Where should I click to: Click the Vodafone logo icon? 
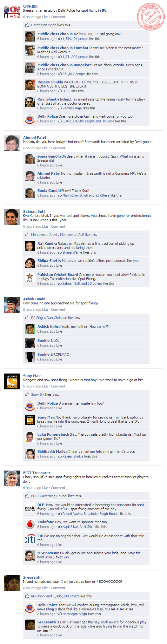click(30, 524)
